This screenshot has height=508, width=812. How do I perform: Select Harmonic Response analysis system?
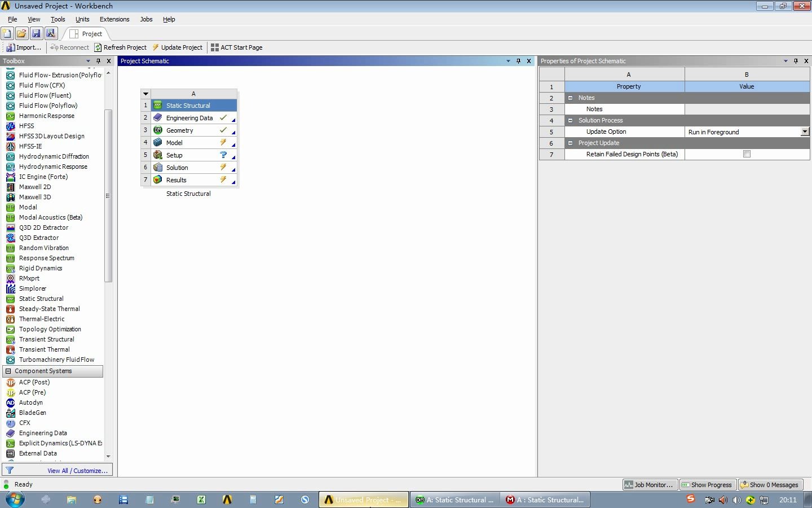click(x=46, y=116)
